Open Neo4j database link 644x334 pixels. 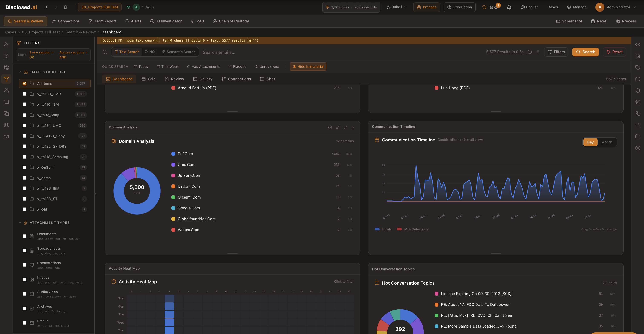point(599,21)
